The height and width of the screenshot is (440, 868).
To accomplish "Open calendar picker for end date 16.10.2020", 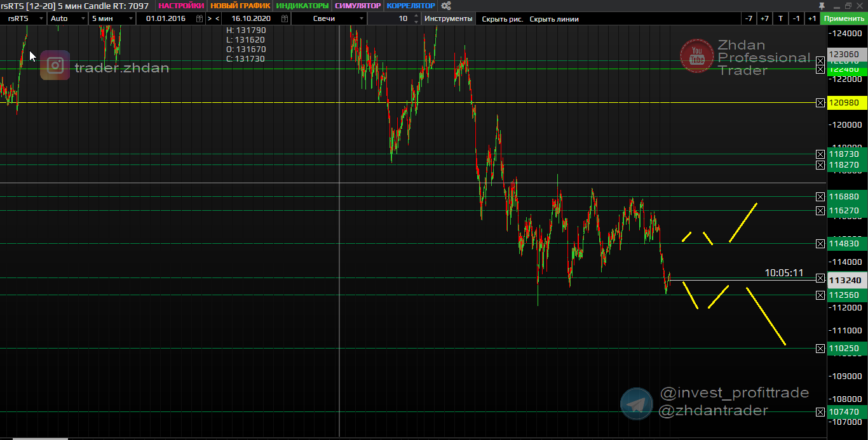I will [x=284, y=18].
